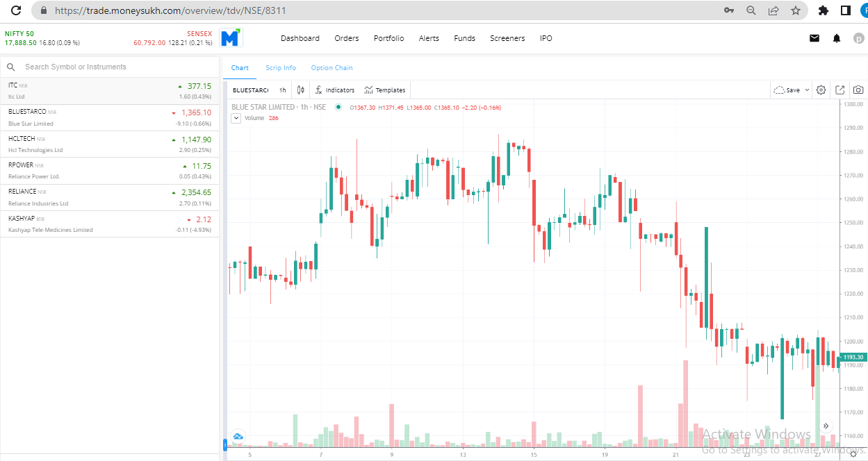Open the price axis settings gear
The width and height of the screenshot is (868, 461).
[853, 454]
